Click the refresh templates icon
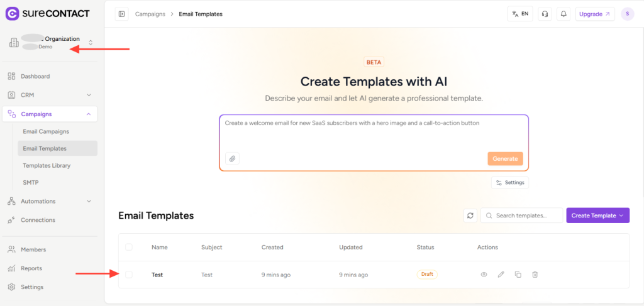644x306 pixels. tap(470, 216)
